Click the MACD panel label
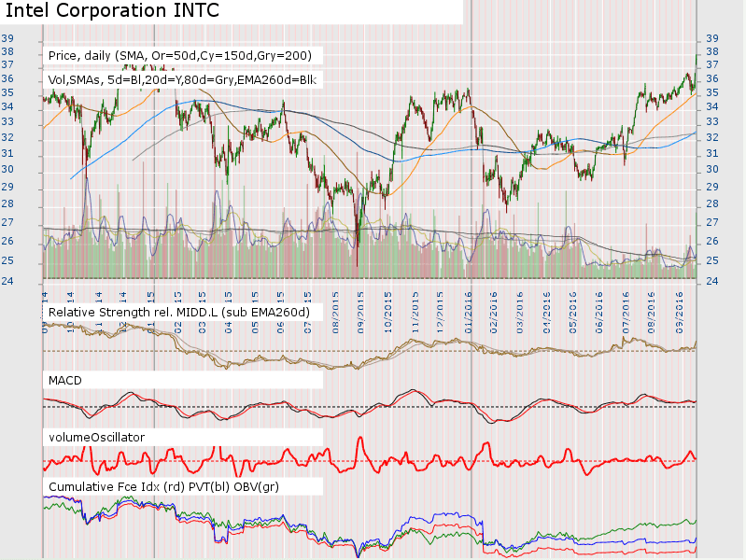Screen dimensions: 746x560 click(65, 381)
